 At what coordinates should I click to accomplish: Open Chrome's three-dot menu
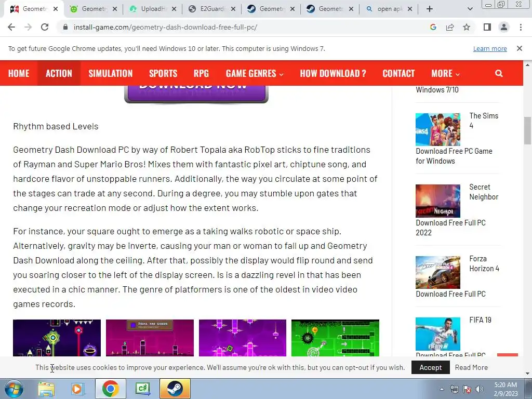521,27
